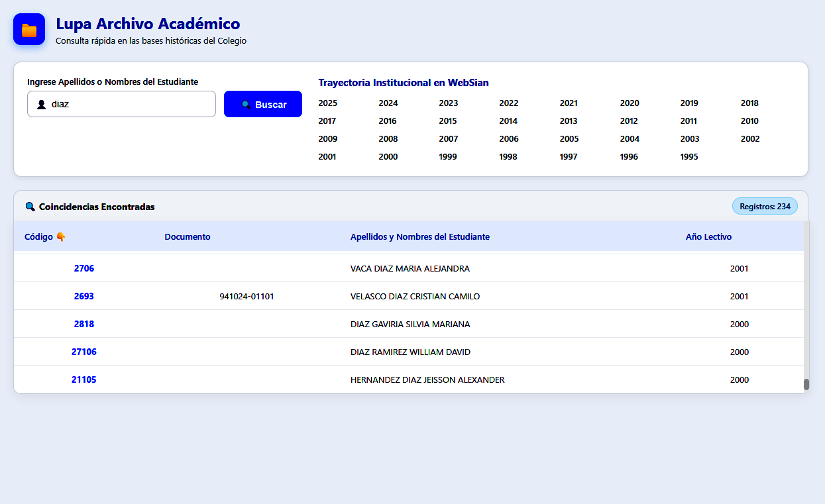Click the 1997 year link
Image resolution: width=825 pixels, height=504 pixels.
(x=569, y=157)
